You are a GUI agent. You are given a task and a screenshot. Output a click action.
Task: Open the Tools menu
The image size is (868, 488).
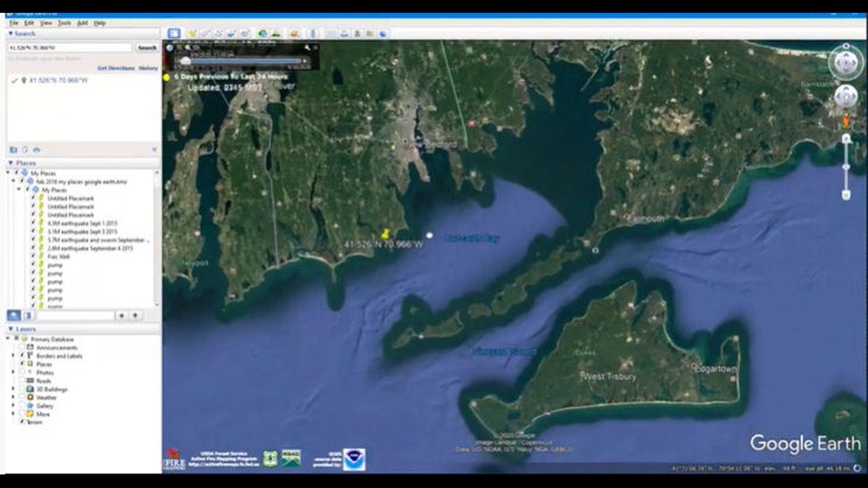click(x=64, y=23)
